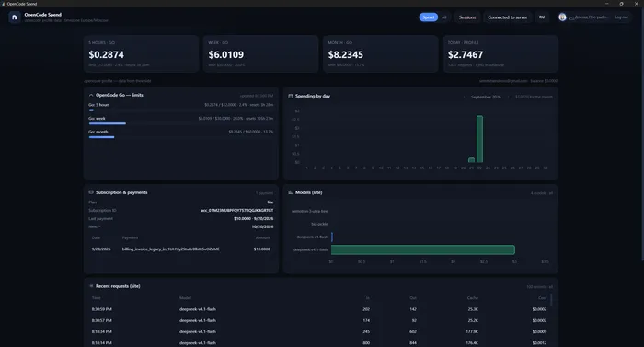
Task: Select the 8:30:57 PM request row
Action: (x=318, y=320)
